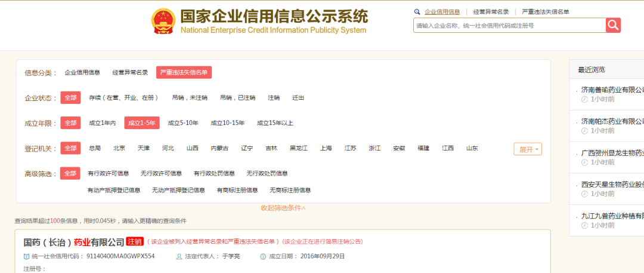Click the clock icon under 济南善瑜药业
Image resolution: width=644 pixels, height=273 pixels.
coord(584,99)
